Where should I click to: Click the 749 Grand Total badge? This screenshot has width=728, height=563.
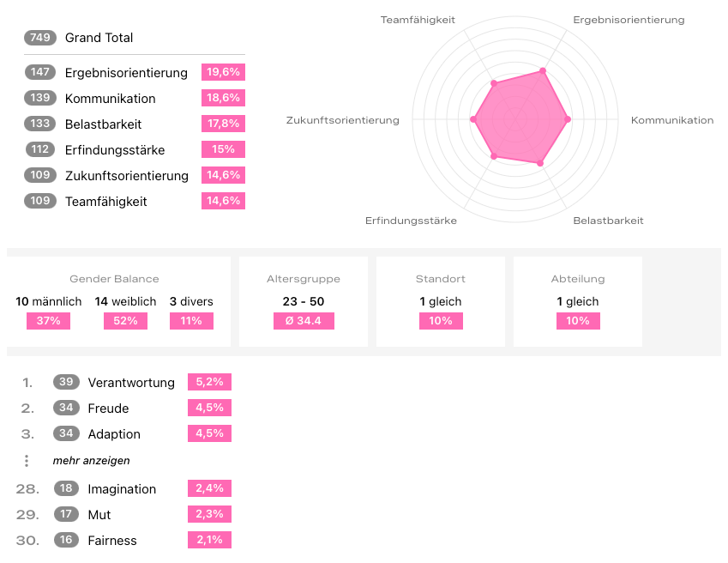tap(41, 38)
